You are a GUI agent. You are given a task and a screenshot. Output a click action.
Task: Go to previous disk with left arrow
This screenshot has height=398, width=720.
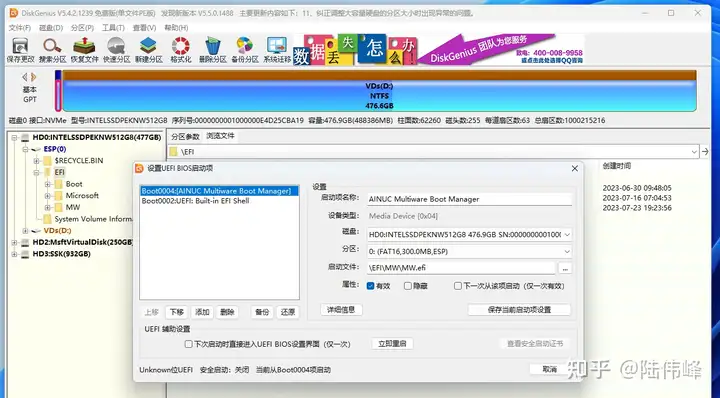click(25, 77)
